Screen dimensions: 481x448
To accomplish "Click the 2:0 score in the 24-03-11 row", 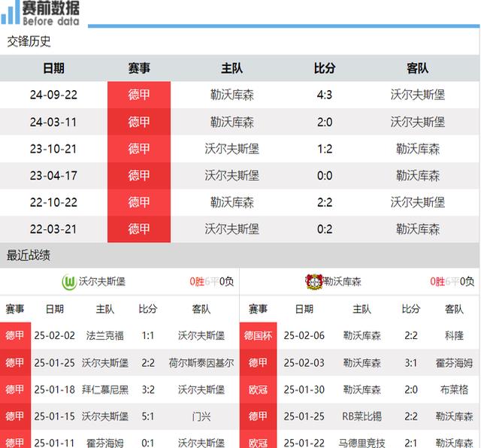I will pos(325,122).
